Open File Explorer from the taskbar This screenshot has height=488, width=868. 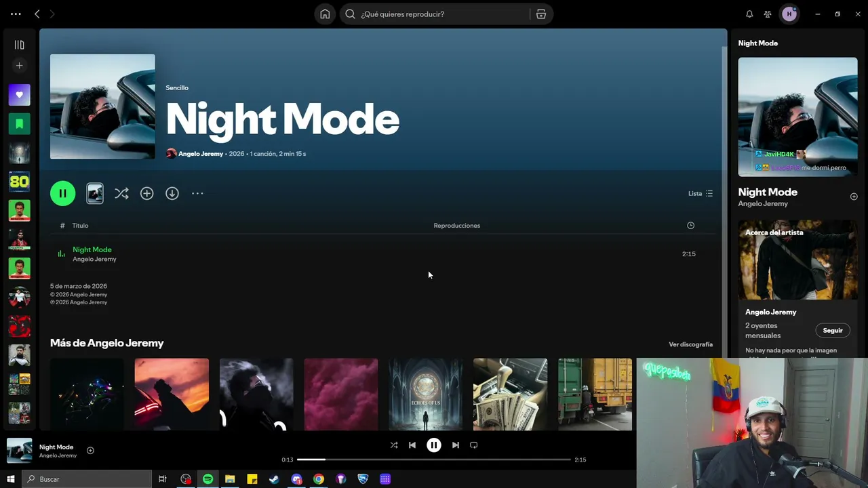click(x=230, y=479)
